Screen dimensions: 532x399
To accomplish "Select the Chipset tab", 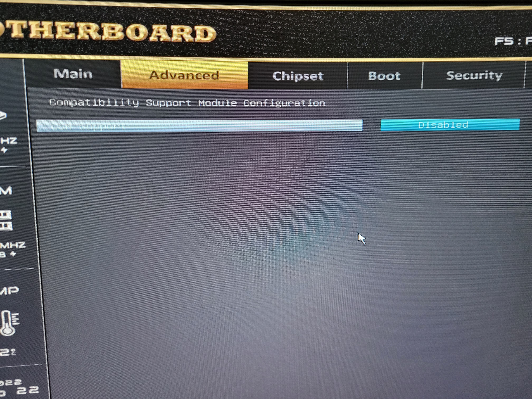I will [299, 75].
